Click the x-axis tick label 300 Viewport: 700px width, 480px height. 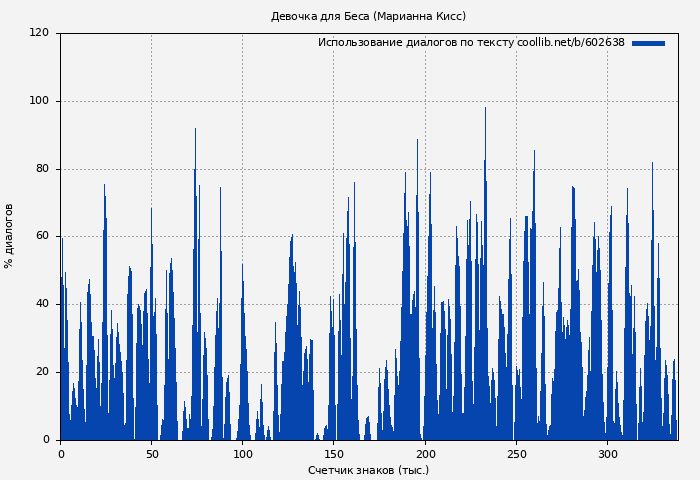608,454
